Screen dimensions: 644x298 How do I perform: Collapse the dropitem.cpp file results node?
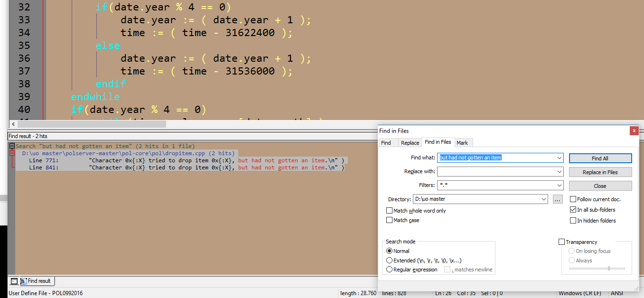(x=12, y=153)
